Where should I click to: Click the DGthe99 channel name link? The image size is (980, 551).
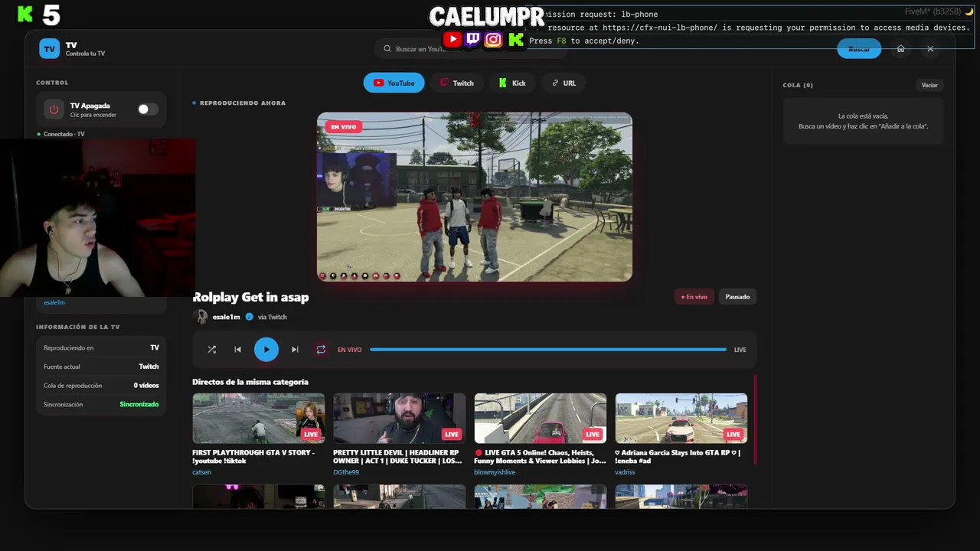click(x=346, y=472)
